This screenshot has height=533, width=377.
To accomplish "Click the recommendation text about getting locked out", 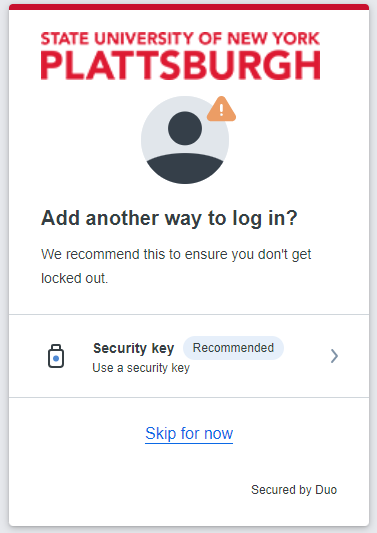I will (x=176, y=266).
